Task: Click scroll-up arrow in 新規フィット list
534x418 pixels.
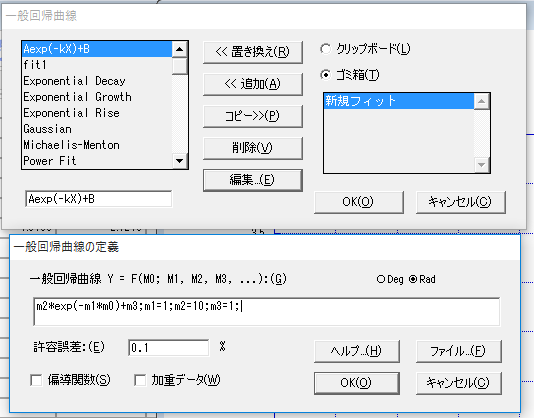Action: click(482, 102)
